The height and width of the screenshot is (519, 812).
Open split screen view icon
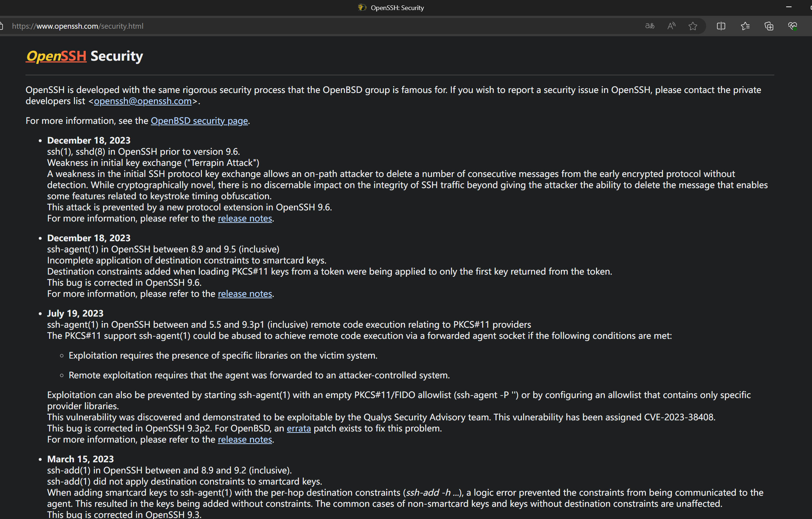[x=721, y=26]
